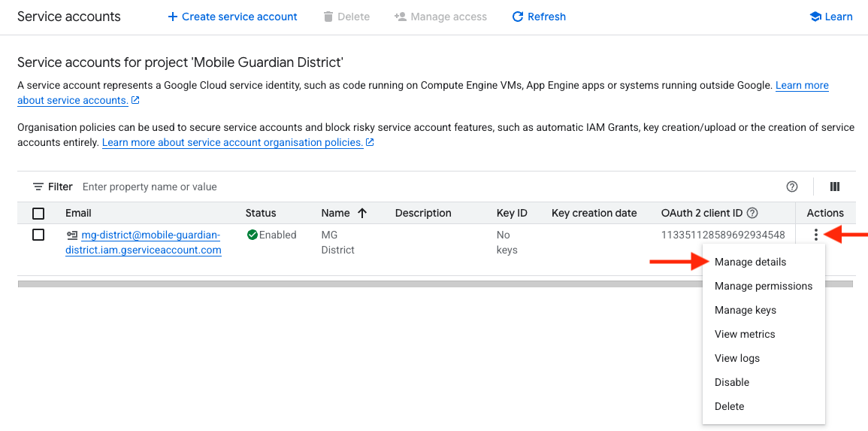Click the Name column sort arrow
Viewport: 868px width, 431px height.
click(x=362, y=213)
